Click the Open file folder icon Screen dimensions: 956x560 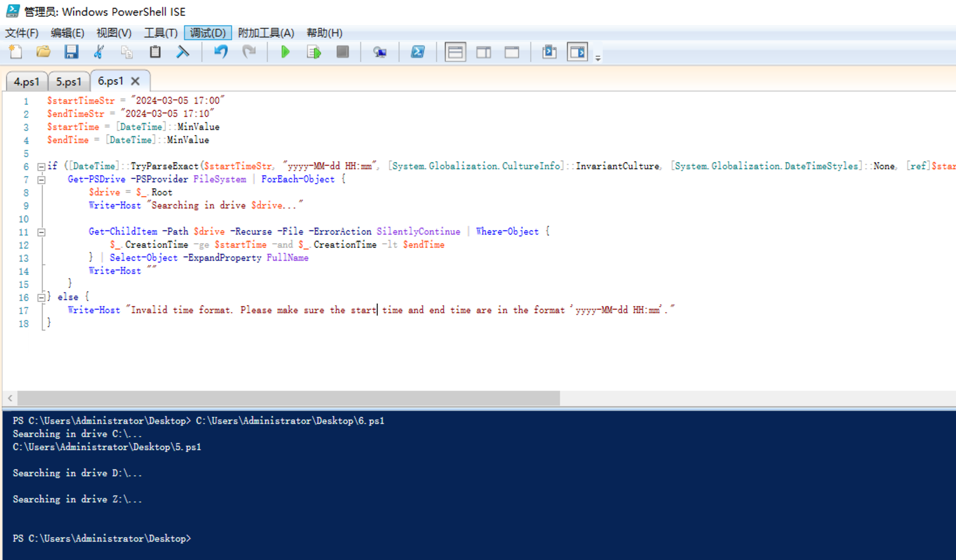point(43,52)
